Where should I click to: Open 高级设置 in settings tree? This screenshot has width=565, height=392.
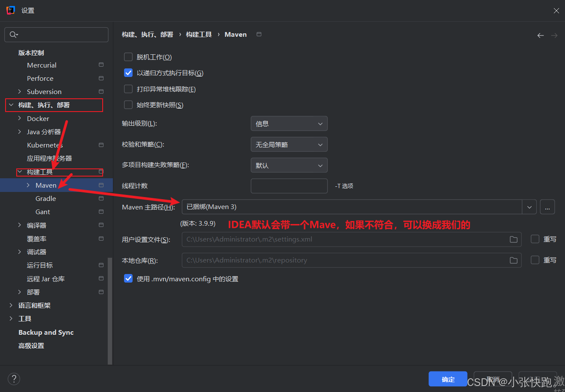tap(31, 345)
